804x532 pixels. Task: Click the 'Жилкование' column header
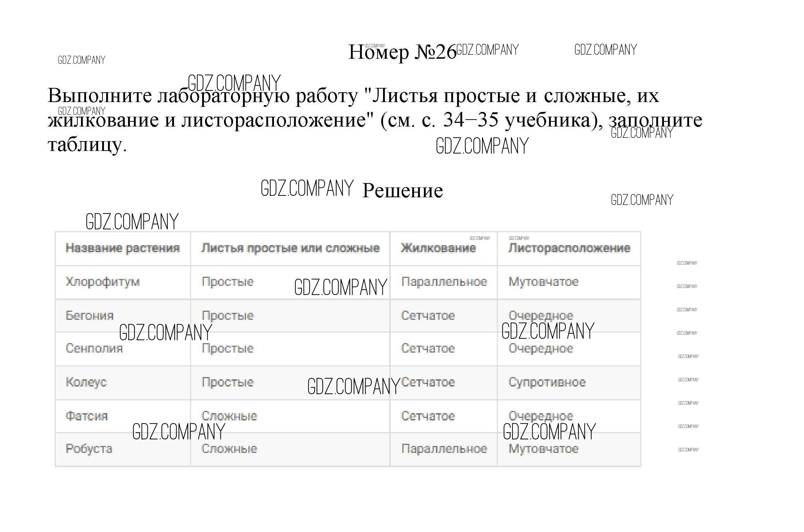(438, 248)
